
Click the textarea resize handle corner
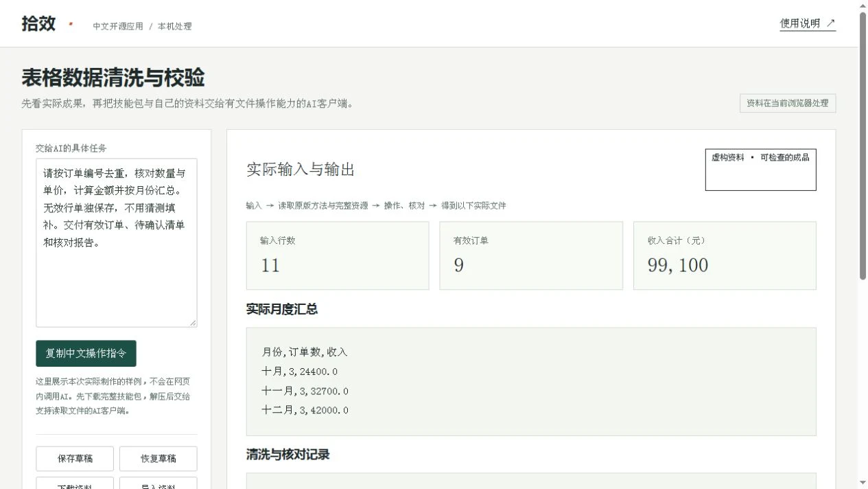[x=193, y=323]
